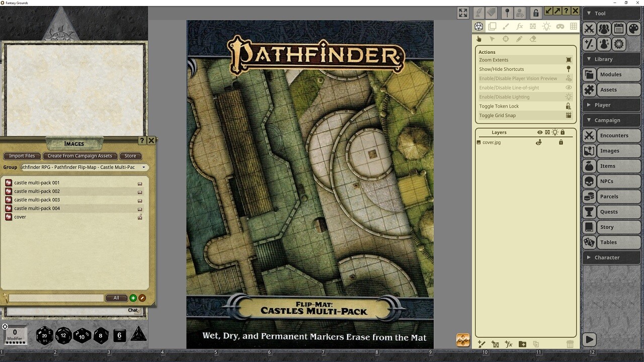644x362 pixels.
Task: Toggle Token Lock in the Actions list
Action: (x=519, y=106)
